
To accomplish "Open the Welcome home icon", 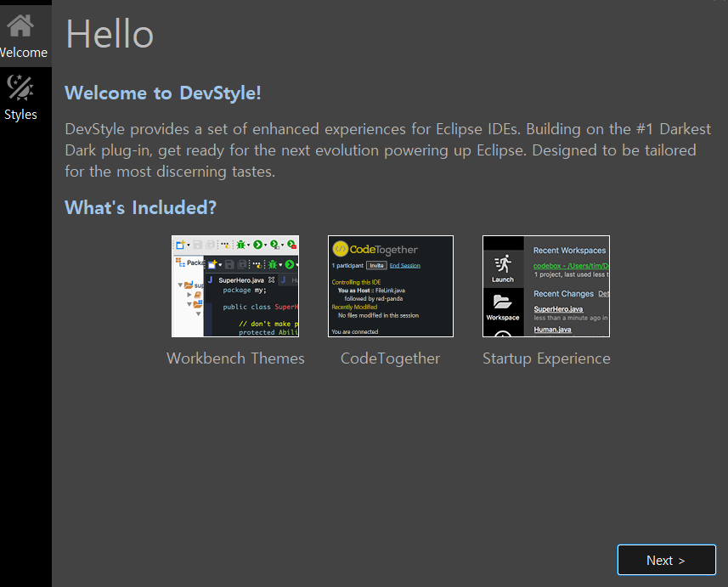I will (20, 25).
